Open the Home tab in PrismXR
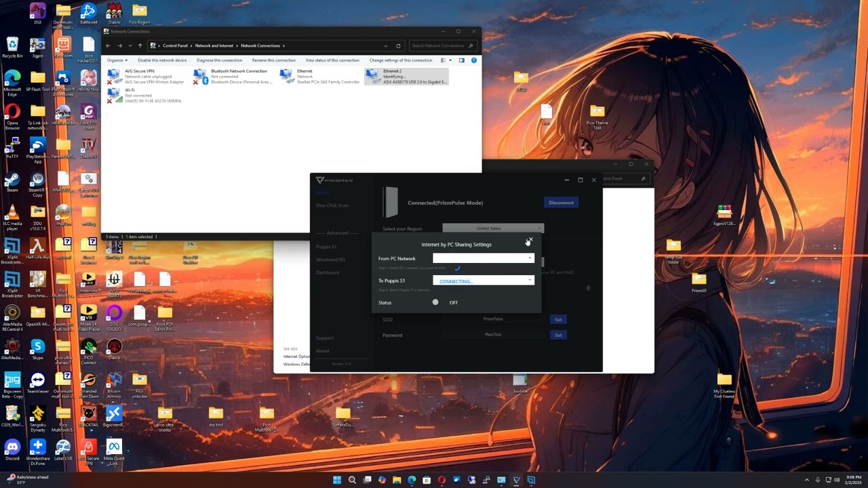The image size is (868, 488). [x=322, y=192]
